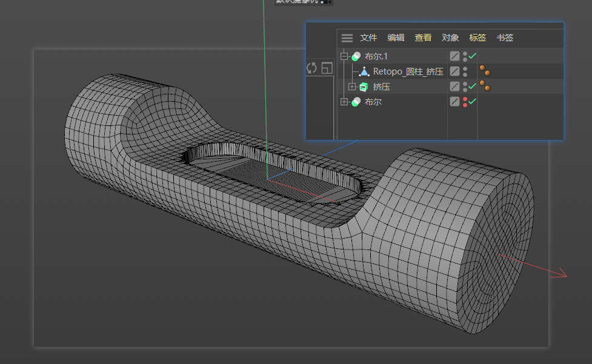Click the Retopo polygon object icon
Image resolution: width=592 pixels, height=364 pixels.
point(364,71)
